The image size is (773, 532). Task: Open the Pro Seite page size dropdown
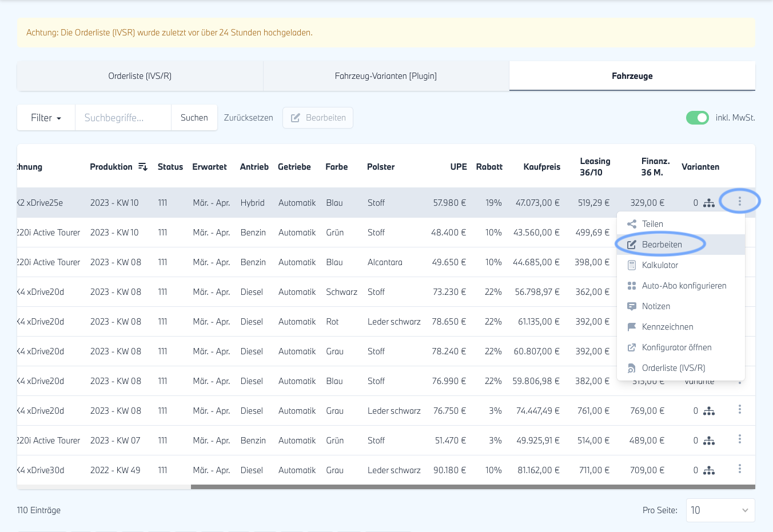coord(720,510)
